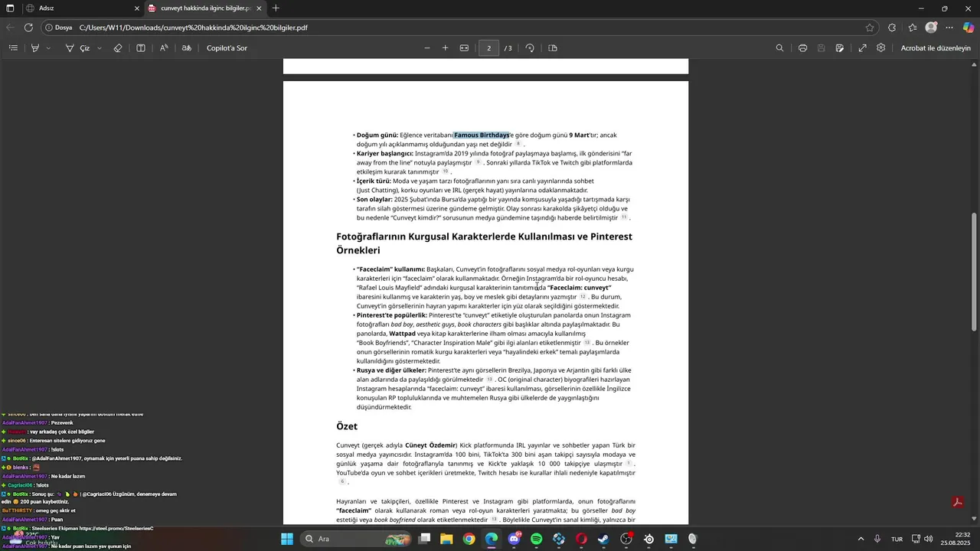Image resolution: width=980 pixels, height=551 pixels.
Task: Open Steam from taskbar
Action: tap(604, 539)
